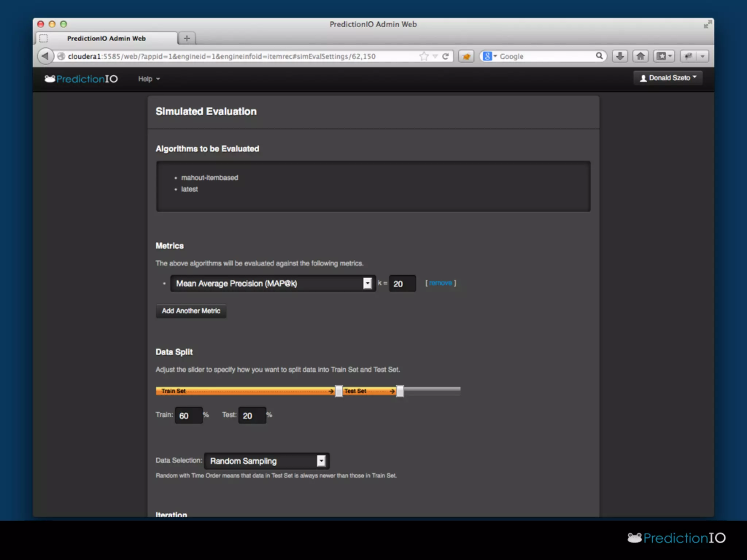The width and height of the screenshot is (747, 560).
Task: Click the orange bookmarks star toolbar button
Action: point(466,56)
